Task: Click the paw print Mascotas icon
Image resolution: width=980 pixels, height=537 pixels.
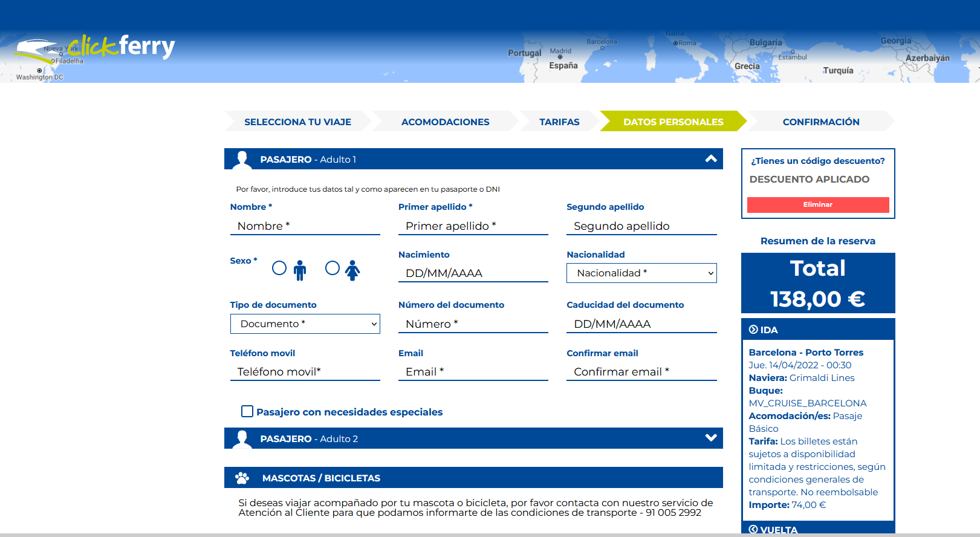Action: tap(242, 478)
